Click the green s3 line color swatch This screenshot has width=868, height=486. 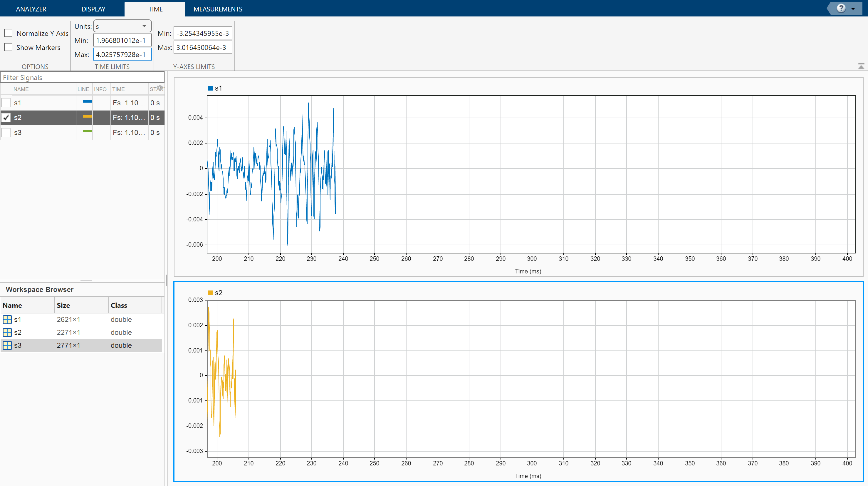(87, 131)
